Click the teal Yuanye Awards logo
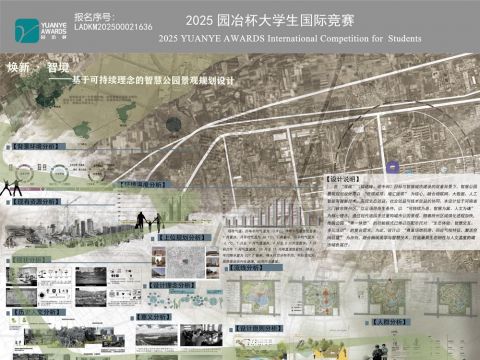The image size is (480, 360). click(x=27, y=30)
